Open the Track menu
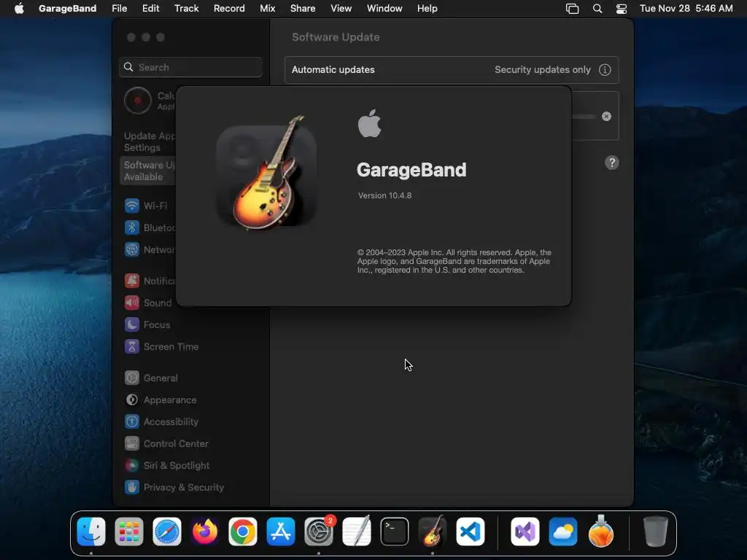This screenshot has height=560, width=747. click(186, 8)
